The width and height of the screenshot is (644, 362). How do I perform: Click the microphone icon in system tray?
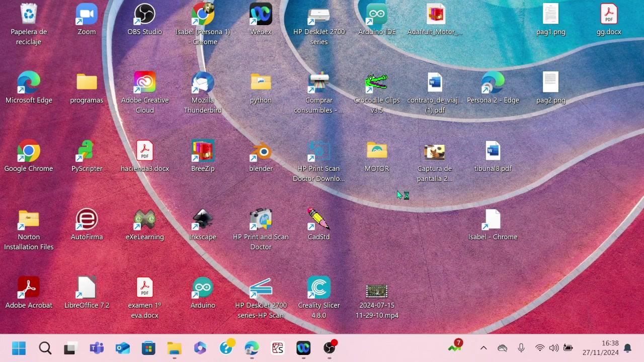point(521,348)
